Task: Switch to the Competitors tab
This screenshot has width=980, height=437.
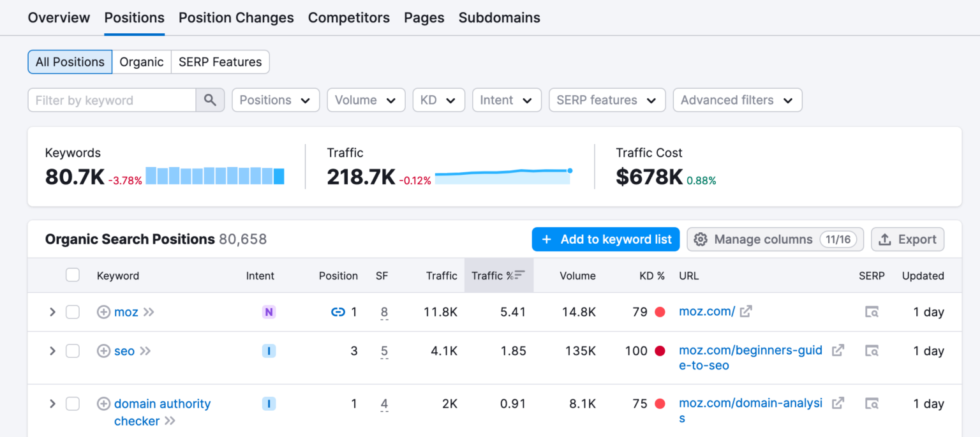Action: pos(349,18)
